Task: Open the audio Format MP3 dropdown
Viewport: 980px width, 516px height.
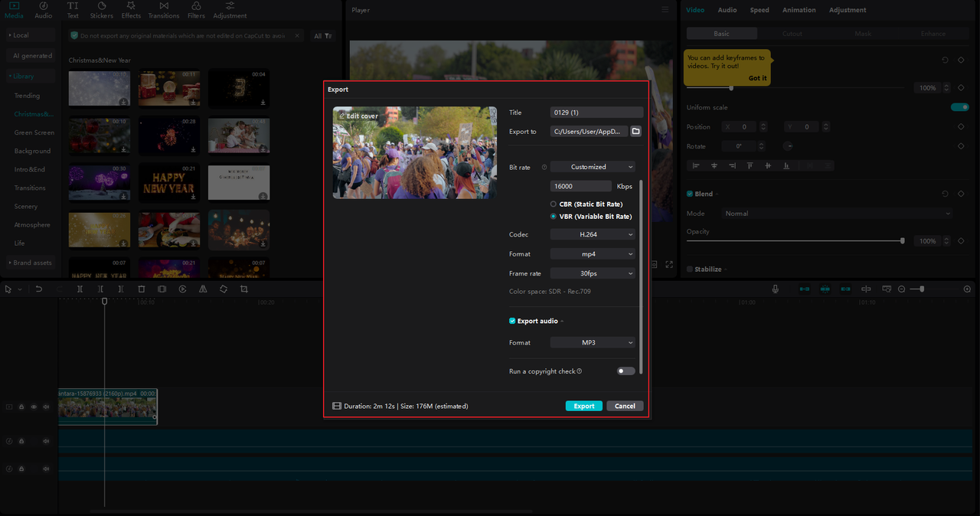Action: (x=593, y=343)
